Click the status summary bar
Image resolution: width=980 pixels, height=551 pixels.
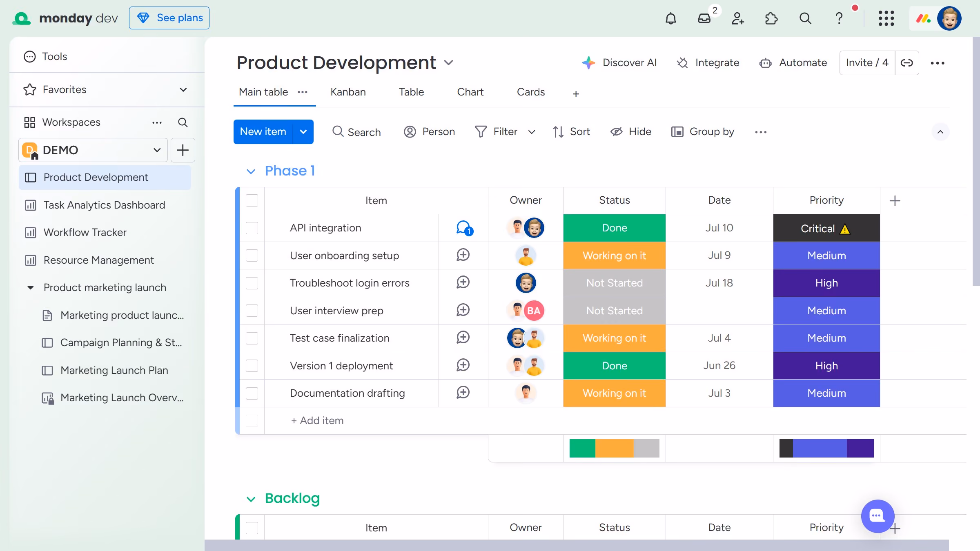[x=614, y=448]
